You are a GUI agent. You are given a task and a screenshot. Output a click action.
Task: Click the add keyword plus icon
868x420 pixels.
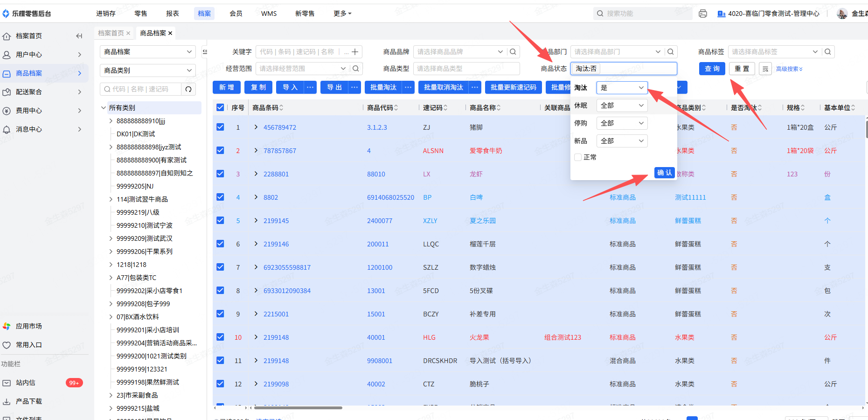pyautogui.click(x=355, y=52)
